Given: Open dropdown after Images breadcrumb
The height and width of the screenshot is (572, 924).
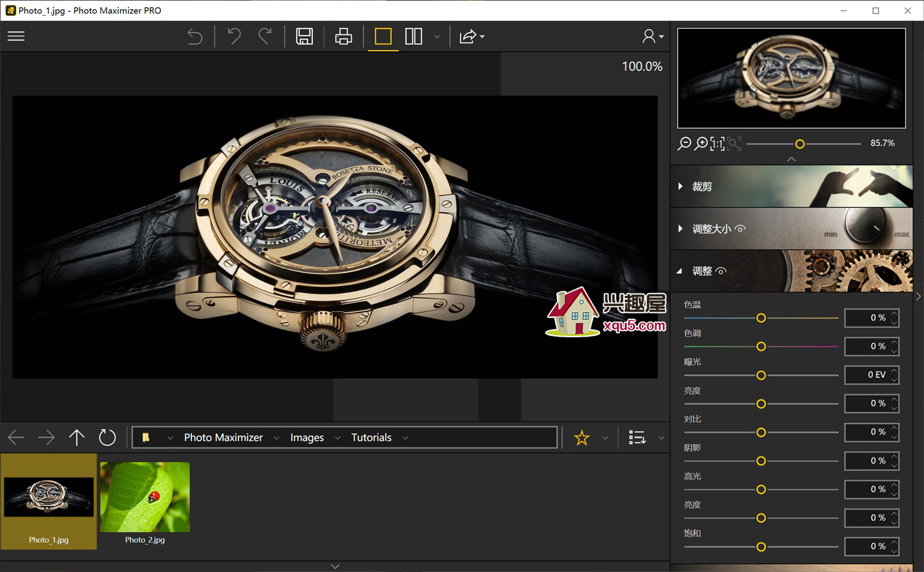Looking at the screenshot, I should [338, 438].
